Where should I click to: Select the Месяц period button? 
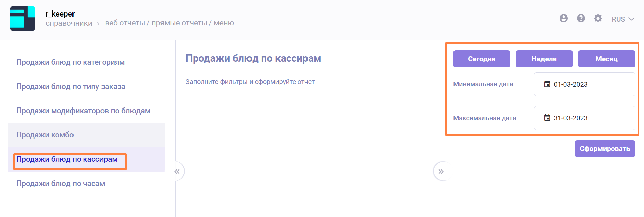coord(606,59)
